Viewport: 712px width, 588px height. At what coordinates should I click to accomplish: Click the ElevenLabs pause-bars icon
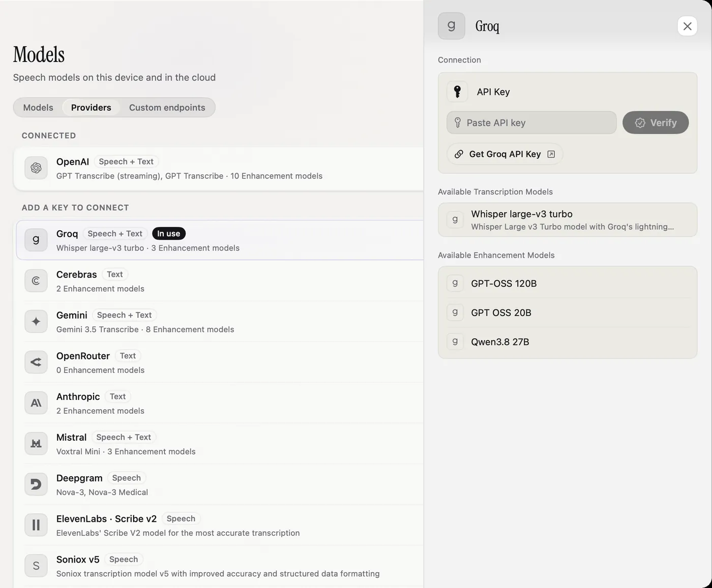coord(36,525)
